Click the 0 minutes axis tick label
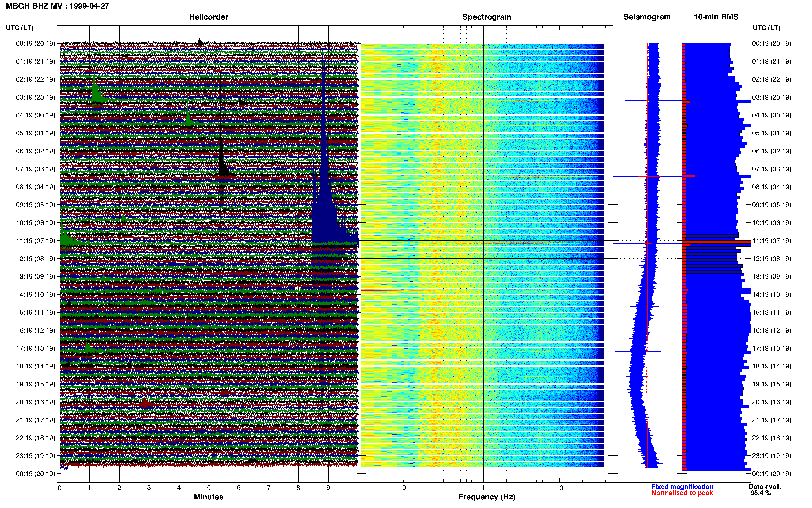The width and height of the screenshot is (812, 508). 59,488
